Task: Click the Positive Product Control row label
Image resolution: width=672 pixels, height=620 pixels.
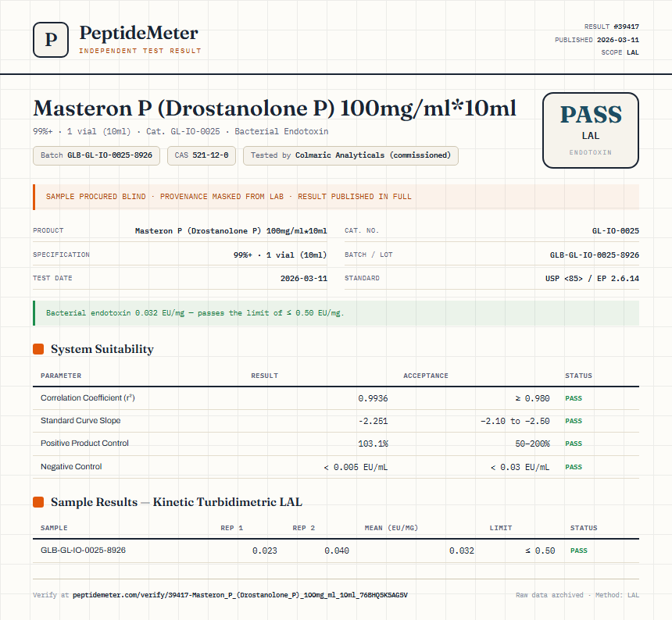Action: (x=84, y=444)
